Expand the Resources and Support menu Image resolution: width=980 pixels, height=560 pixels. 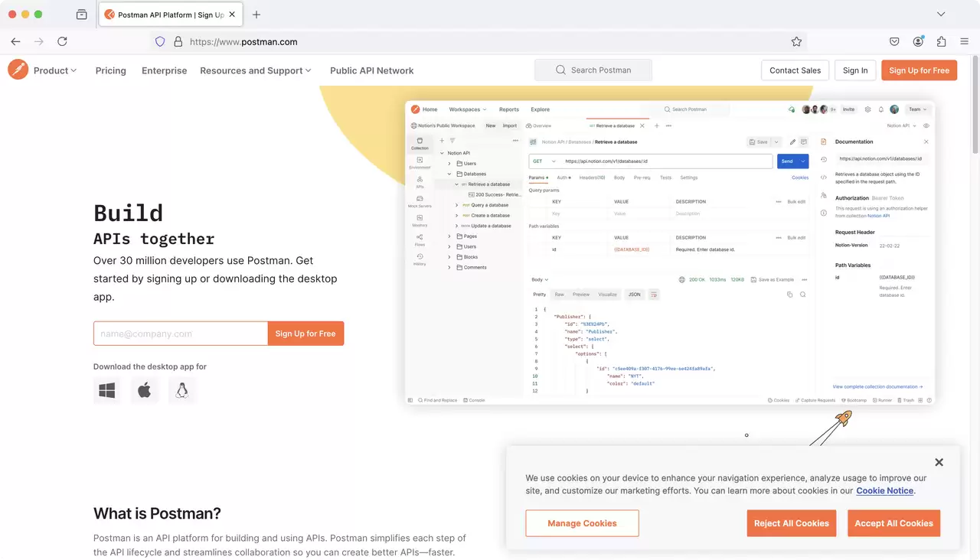[256, 70]
